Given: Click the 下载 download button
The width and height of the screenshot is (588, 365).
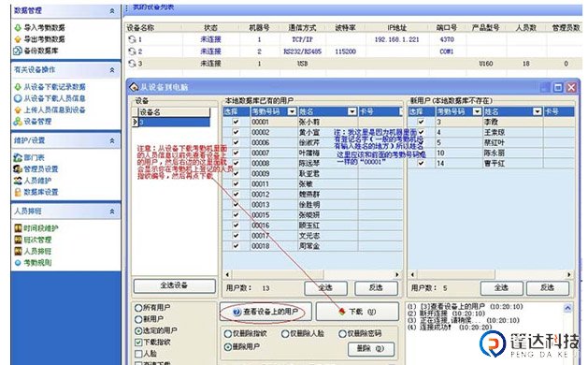Looking at the screenshot, I should (357, 312).
